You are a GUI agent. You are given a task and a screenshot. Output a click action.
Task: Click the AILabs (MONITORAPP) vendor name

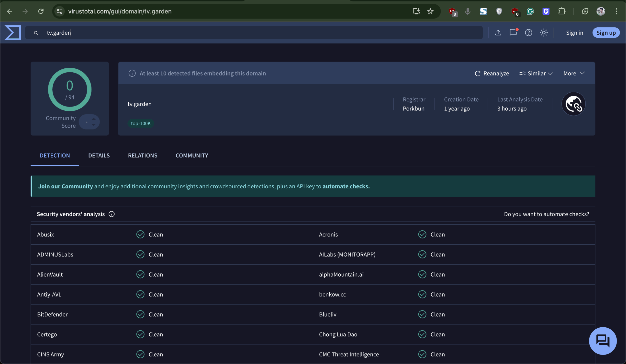347,254
